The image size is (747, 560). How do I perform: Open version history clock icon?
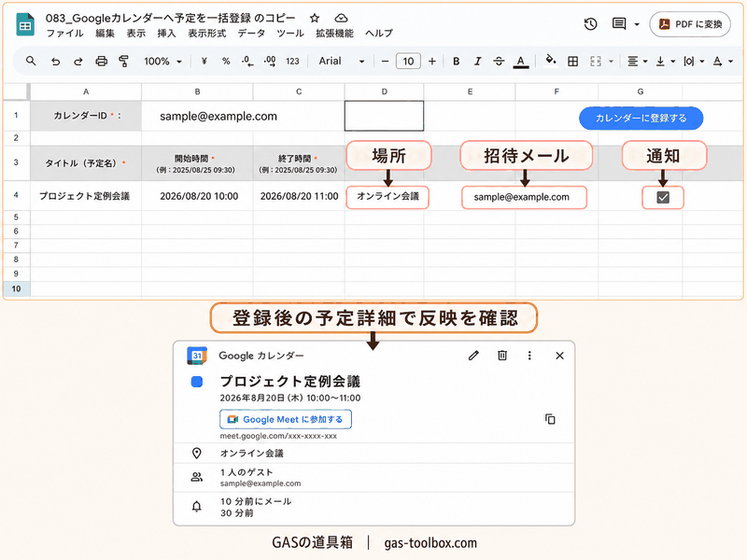[591, 24]
